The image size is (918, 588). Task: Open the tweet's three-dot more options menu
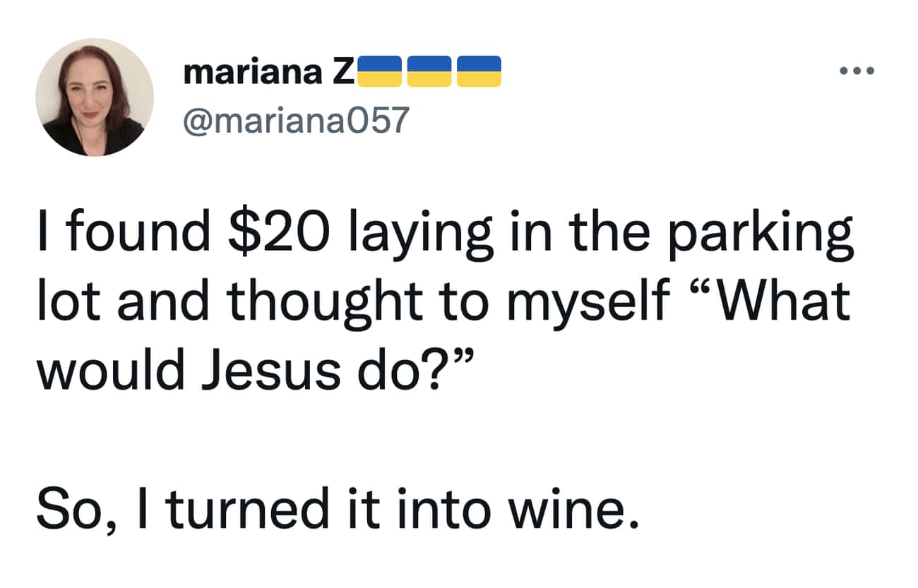pyautogui.click(x=857, y=71)
